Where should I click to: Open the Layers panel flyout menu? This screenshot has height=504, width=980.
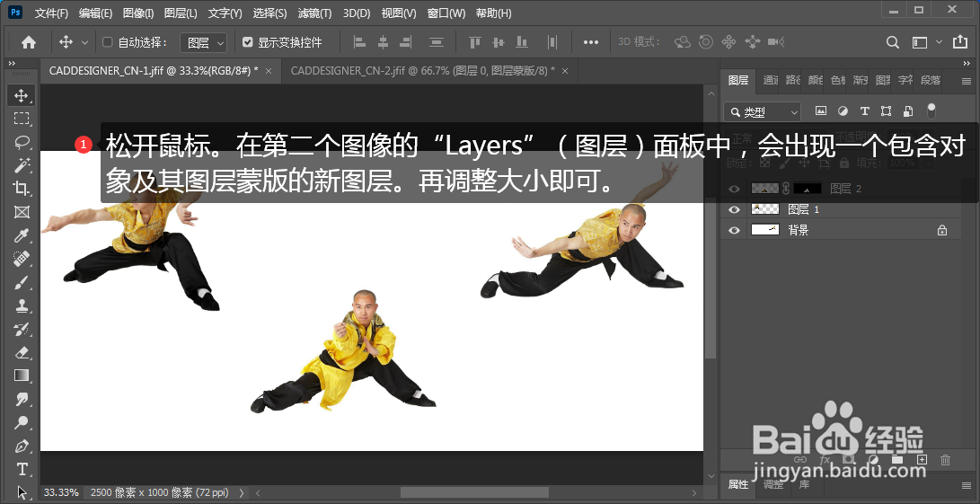click(x=967, y=81)
